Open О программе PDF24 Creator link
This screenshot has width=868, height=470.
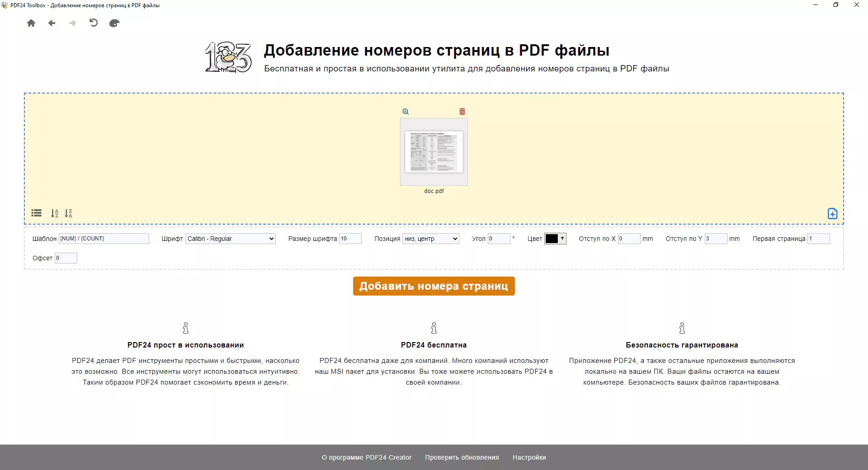coord(366,457)
